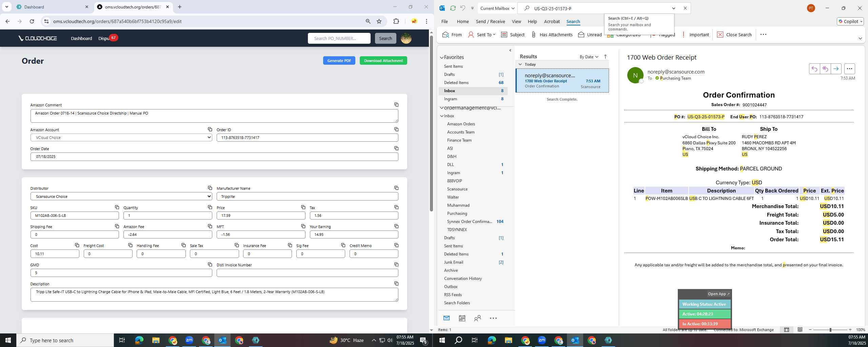Reload the OMS order page
This screenshot has height=347, width=868.
tap(32, 21)
